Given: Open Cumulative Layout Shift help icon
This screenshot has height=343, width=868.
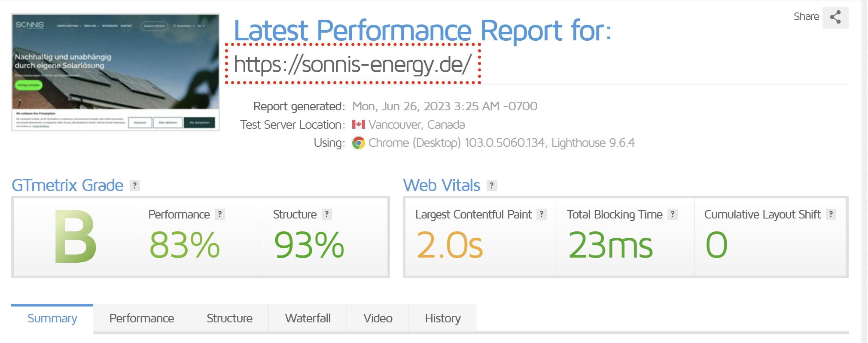Looking at the screenshot, I should (x=831, y=214).
